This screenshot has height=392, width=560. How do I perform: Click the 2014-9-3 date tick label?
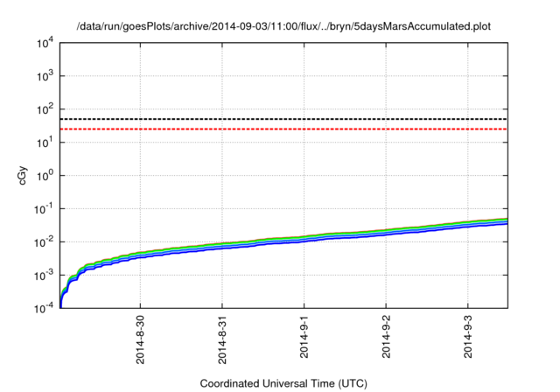point(468,337)
